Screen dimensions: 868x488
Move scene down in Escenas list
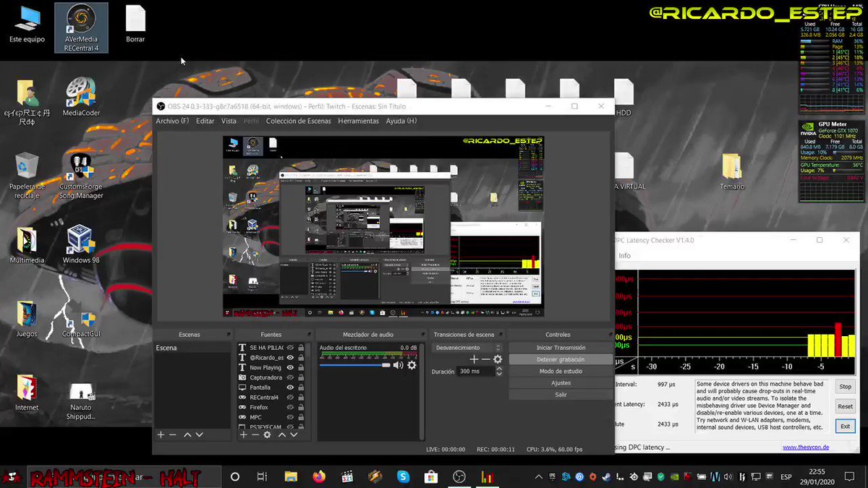click(199, 435)
